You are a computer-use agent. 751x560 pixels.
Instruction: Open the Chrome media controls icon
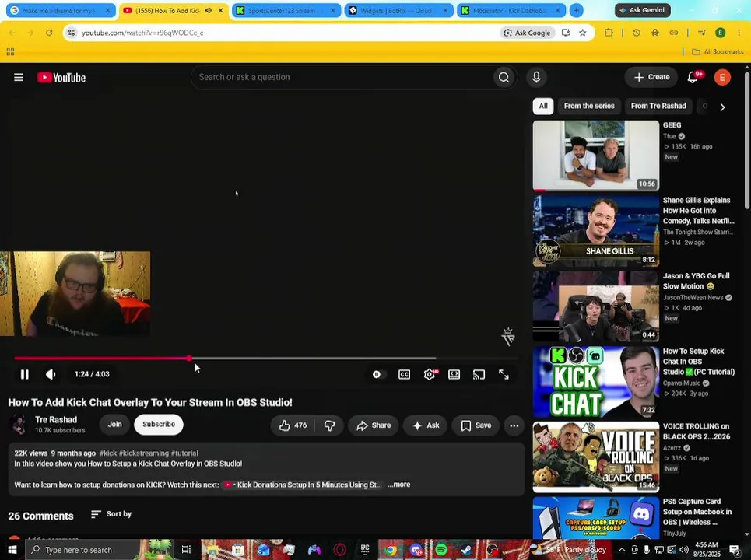702,33
